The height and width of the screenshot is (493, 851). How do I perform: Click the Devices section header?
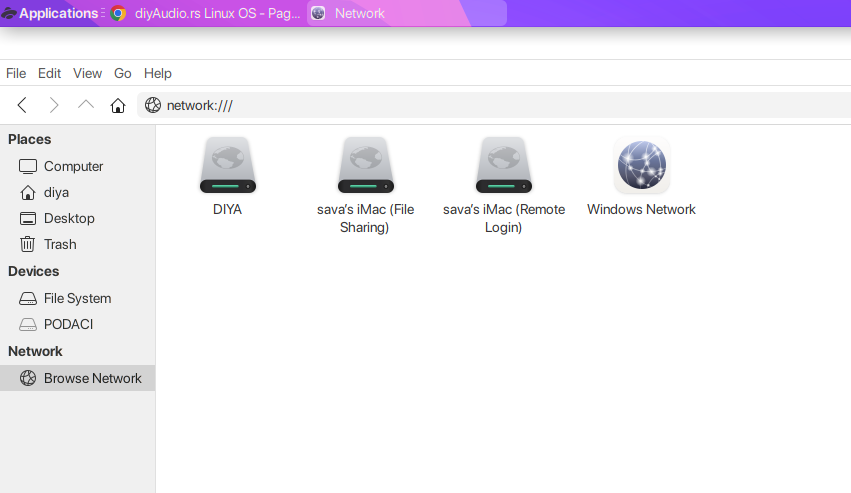pos(34,271)
